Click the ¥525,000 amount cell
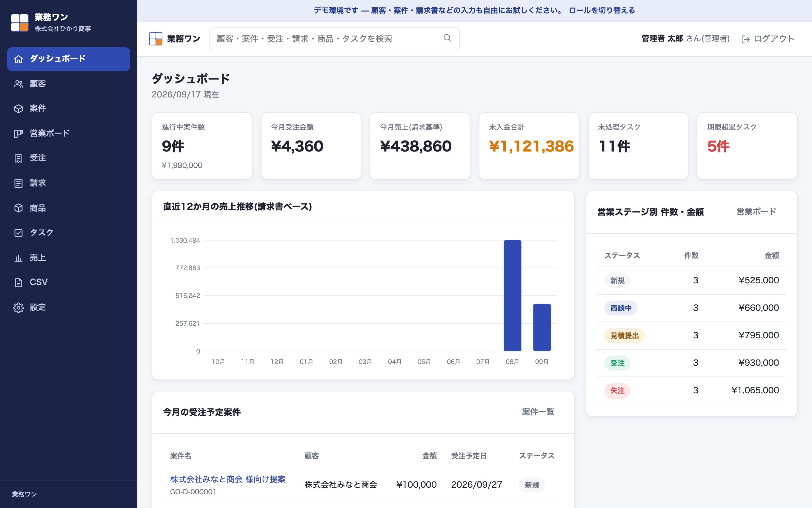 coord(759,280)
